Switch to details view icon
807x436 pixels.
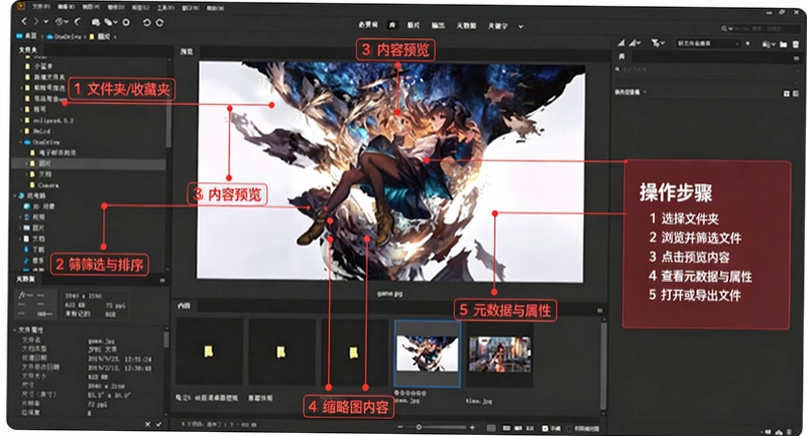click(518, 428)
